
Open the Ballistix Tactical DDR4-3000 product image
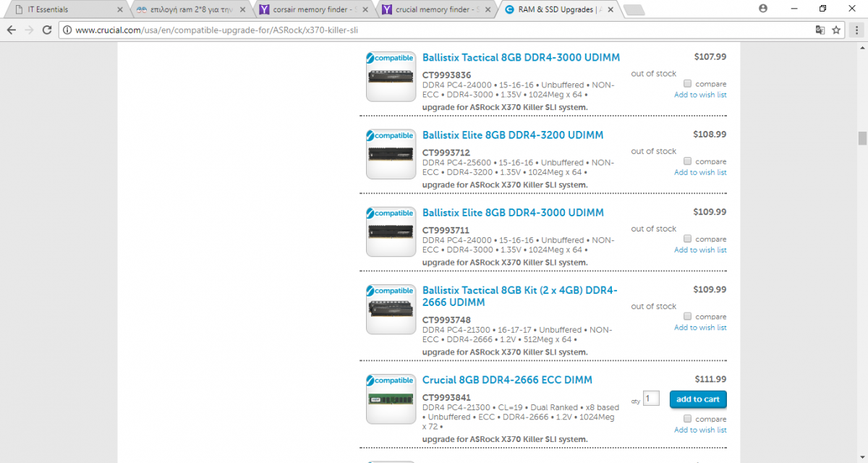click(391, 76)
